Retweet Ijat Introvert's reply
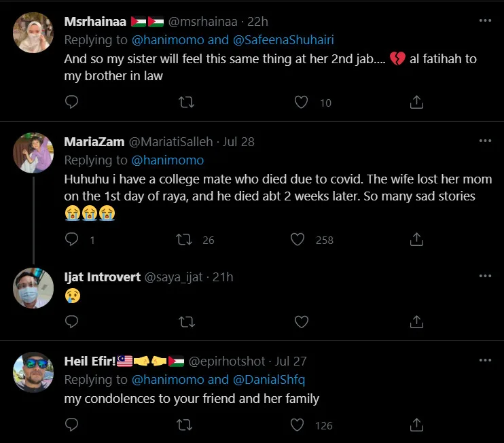The image size is (504, 443). pyautogui.click(x=186, y=321)
